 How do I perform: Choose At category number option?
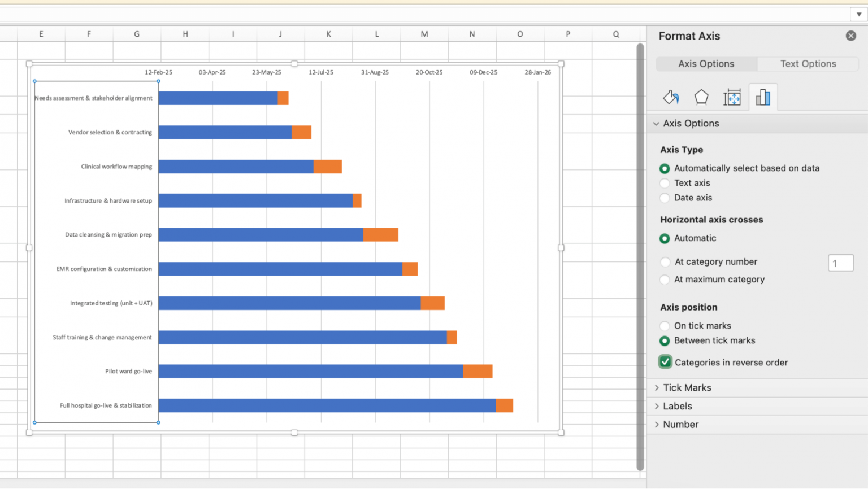665,261
